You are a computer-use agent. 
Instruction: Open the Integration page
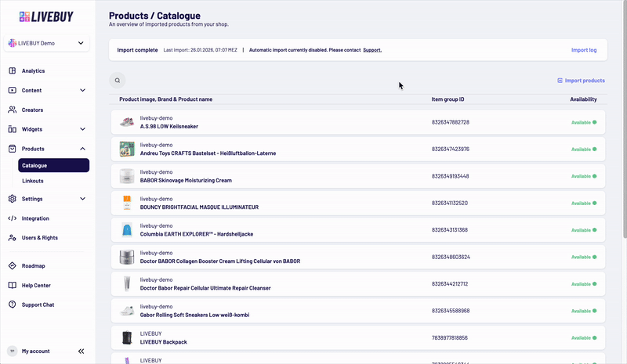(x=35, y=218)
